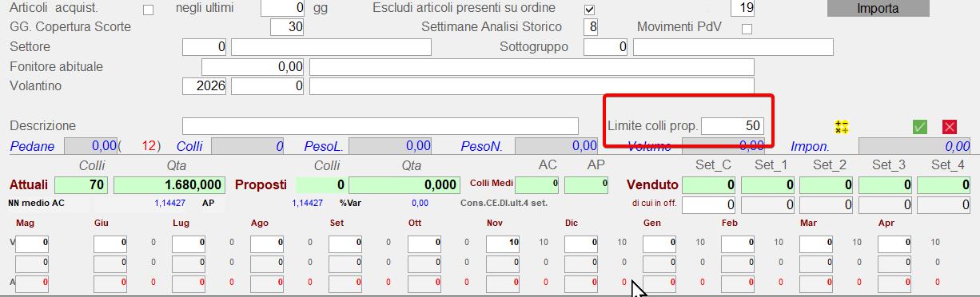The width and height of the screenshot is (980, 297).
Task: Click the Cons.CE.DI.ult.4 set. label
Action: point(504,204)
